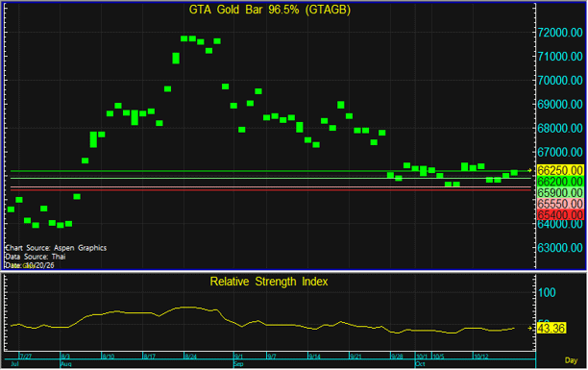Click the 8/24 date label
The image size is (588, 370).
[191, 357]
